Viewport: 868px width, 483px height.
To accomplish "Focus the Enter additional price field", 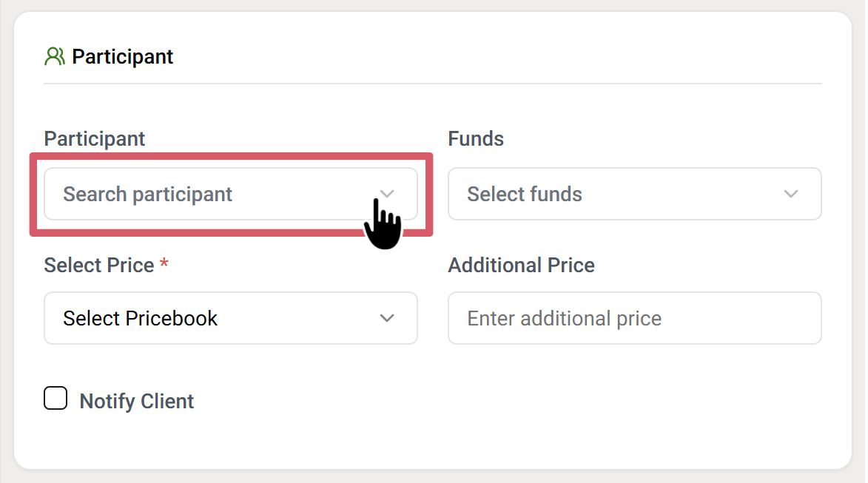I will tap(634, 318).
